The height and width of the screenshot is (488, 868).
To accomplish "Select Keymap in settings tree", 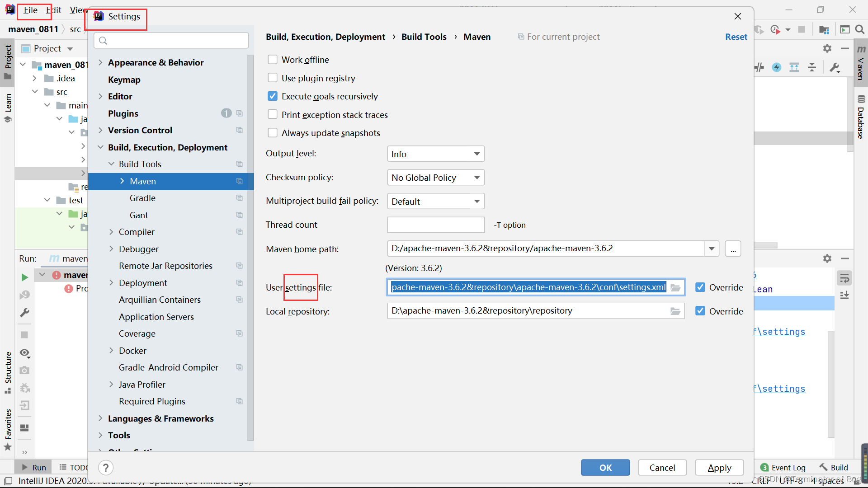I will click(x=124, y=80).
